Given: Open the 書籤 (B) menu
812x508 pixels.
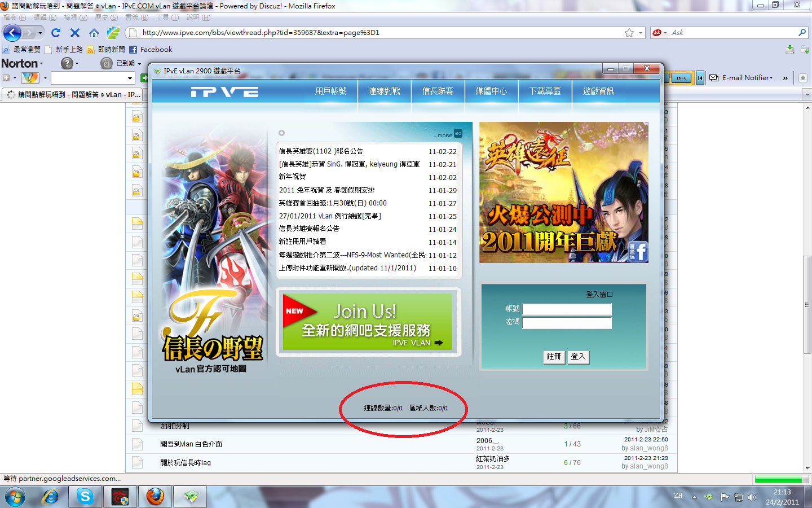Looking at the screenshot, I should [136, 17].
